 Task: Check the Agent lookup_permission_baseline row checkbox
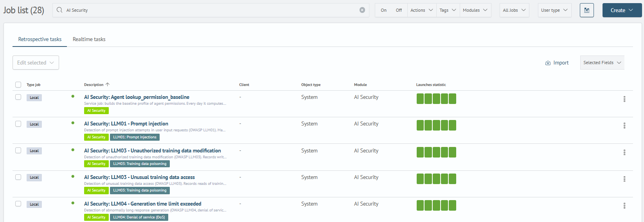18,97
